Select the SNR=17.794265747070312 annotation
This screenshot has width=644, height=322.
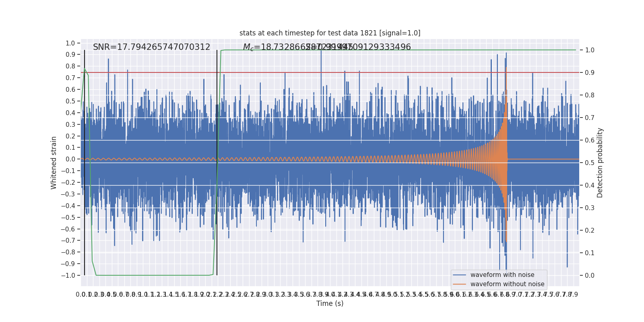pyautogui.click(x=152, y=47)
